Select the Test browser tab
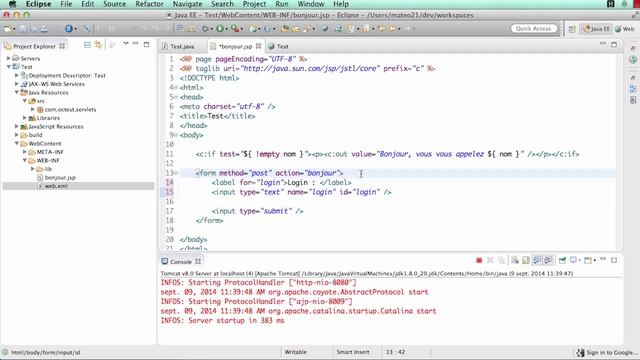The width and height of the screenshot is (640, 360). pos(278,47)
